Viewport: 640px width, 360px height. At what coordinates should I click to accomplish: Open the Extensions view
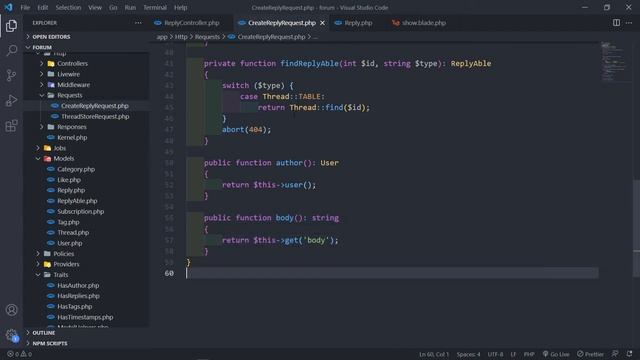11,125
